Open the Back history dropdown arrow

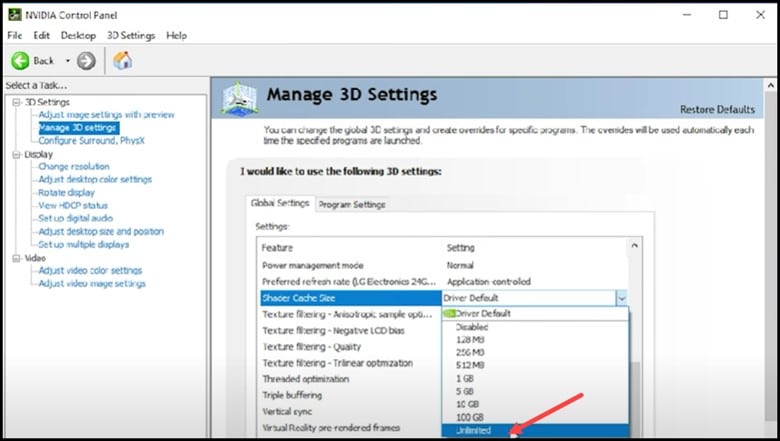click(x=68, y=61)
